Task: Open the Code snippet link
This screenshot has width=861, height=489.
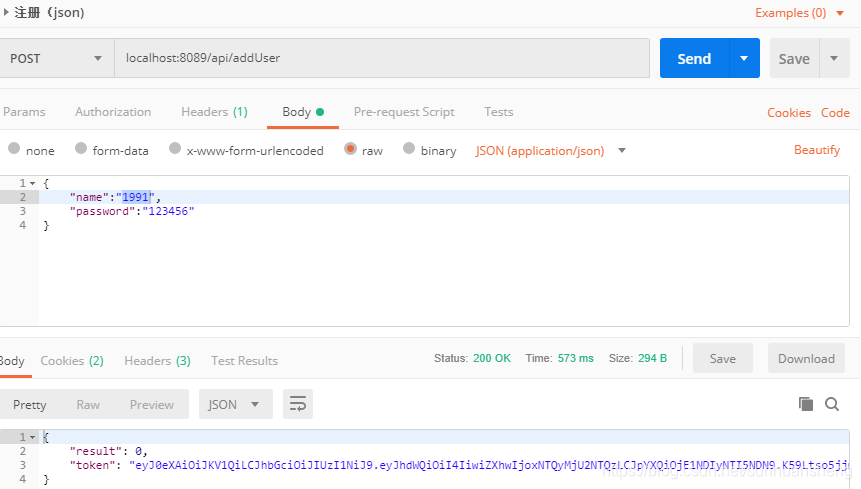Action: click(835, 113)
